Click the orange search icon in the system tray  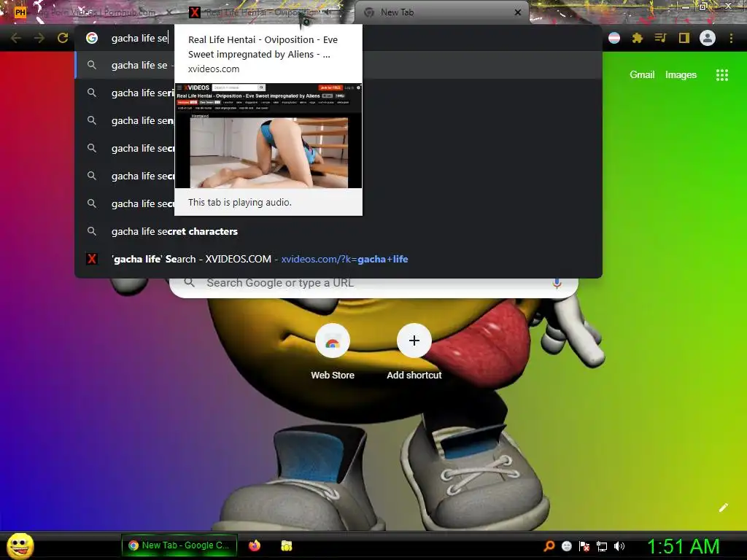point(549,546)
